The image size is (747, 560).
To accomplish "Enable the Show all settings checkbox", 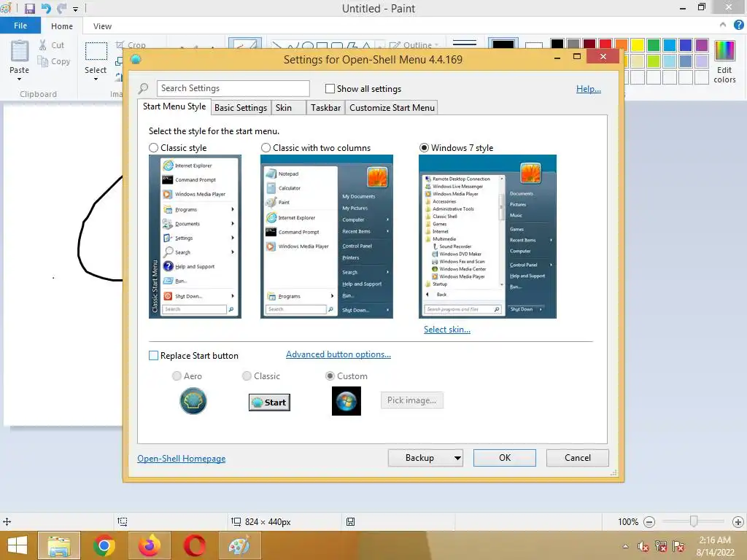I will [330, 88].
